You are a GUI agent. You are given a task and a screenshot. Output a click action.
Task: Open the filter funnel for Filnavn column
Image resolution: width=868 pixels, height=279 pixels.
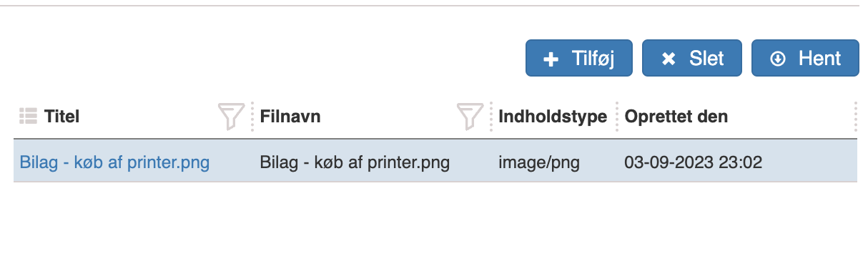[470, 116]
